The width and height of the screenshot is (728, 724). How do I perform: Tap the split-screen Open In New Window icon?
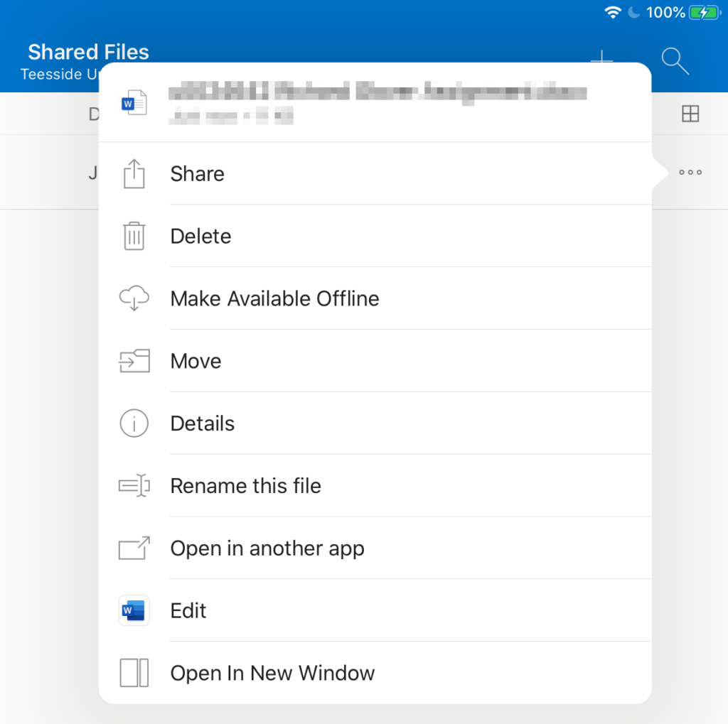[134, 673]
